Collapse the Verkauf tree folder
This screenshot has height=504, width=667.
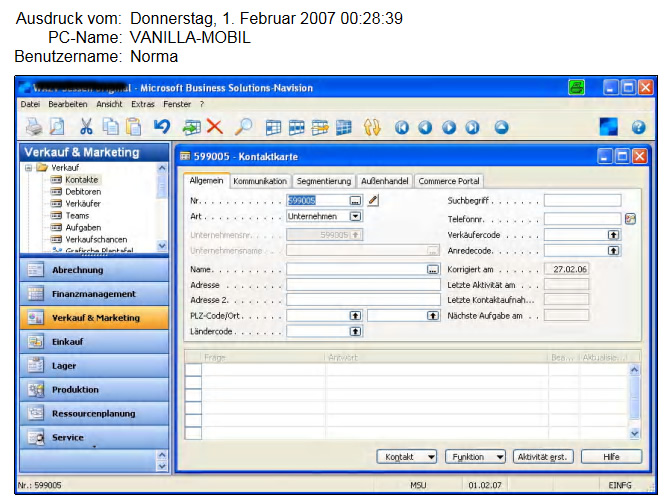tap(29, 168)
